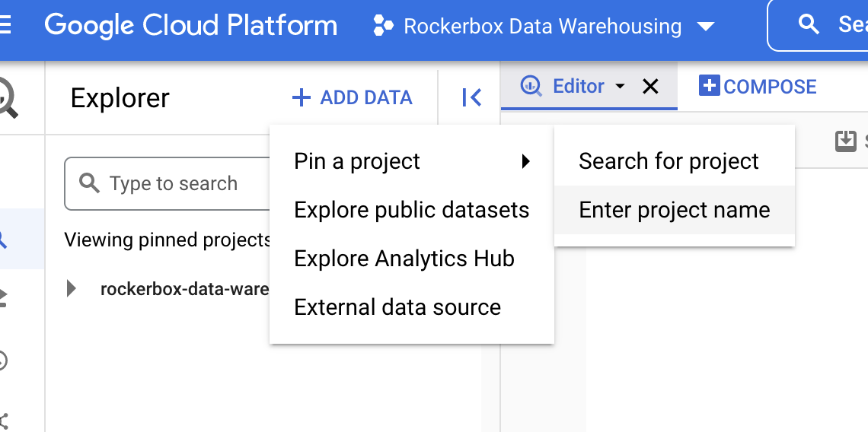Screen dimensions: 868x432
Task: Select the Editor tab
Action: coord(589,87)
